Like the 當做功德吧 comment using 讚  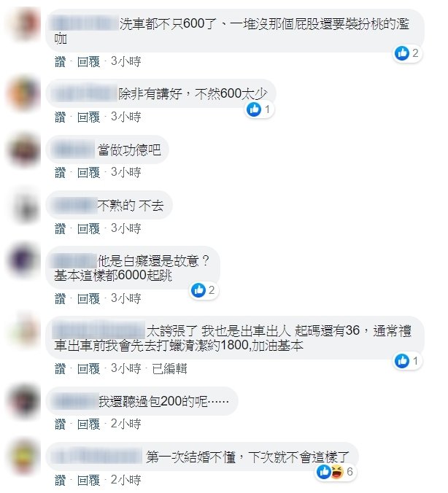tap(60, 173)
